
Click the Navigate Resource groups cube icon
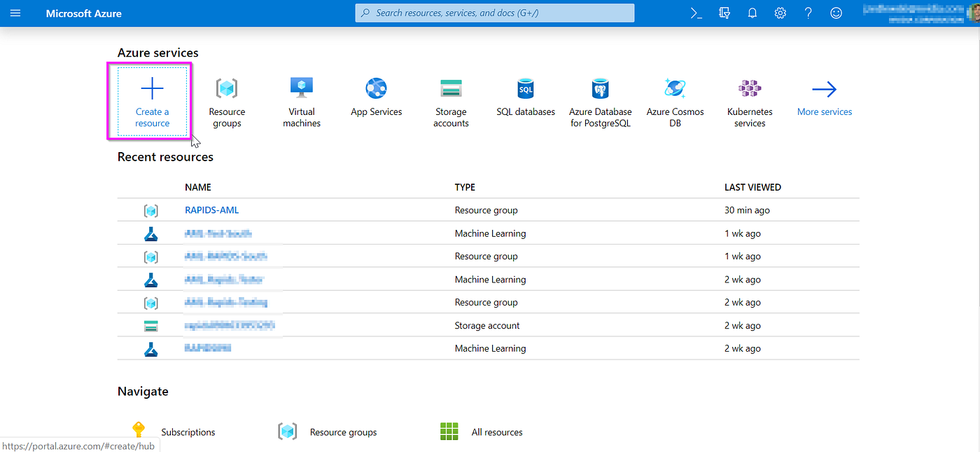(288, 431)
